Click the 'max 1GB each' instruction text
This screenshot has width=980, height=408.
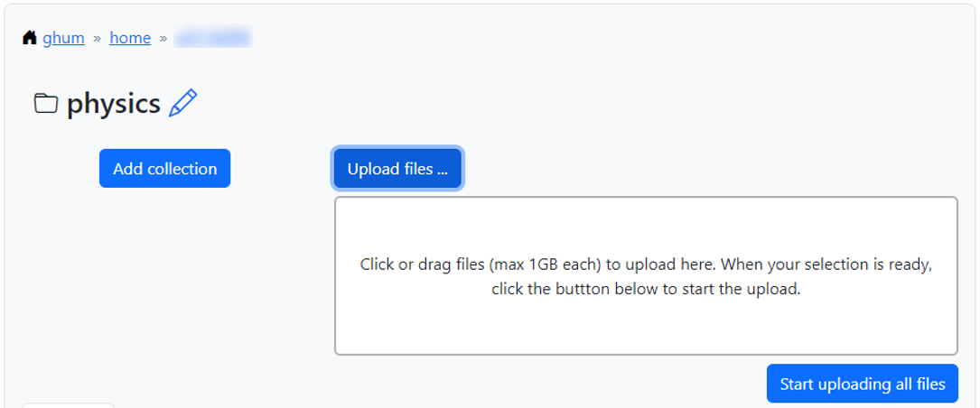pos(546,264)
